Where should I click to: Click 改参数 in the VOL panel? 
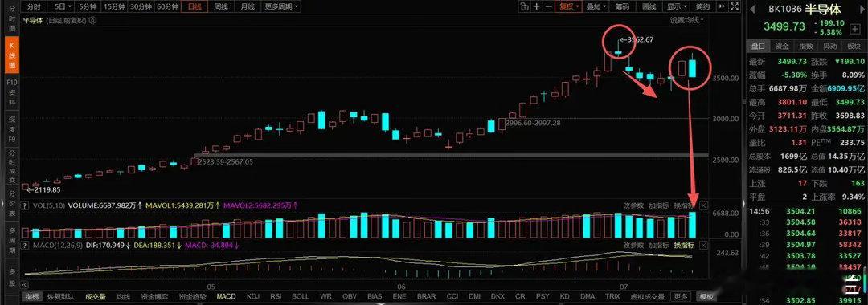tap(633, 205)
